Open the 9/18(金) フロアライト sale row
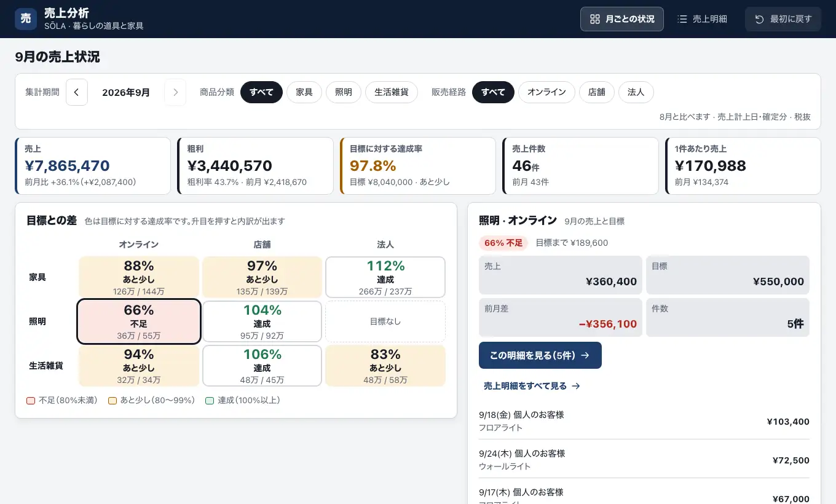Screen dimensions: 836x504 pyautogui.click(x=644, y=421)
